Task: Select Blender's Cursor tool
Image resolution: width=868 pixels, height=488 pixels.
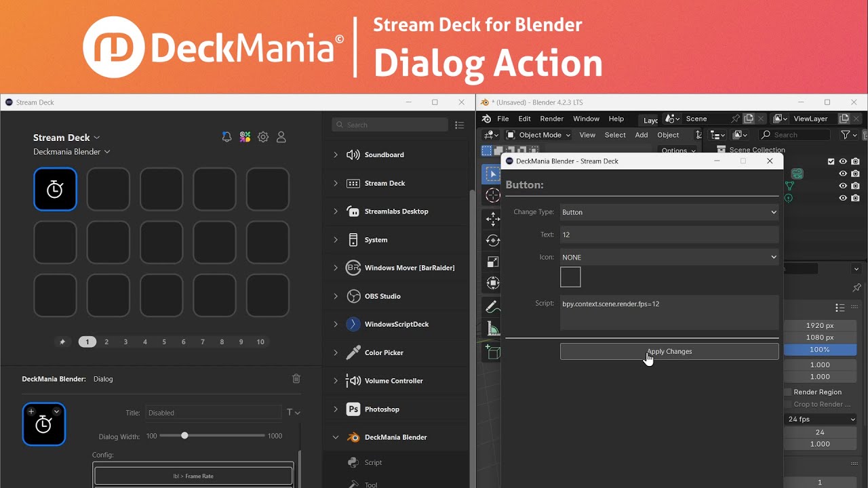Action: 493,196
